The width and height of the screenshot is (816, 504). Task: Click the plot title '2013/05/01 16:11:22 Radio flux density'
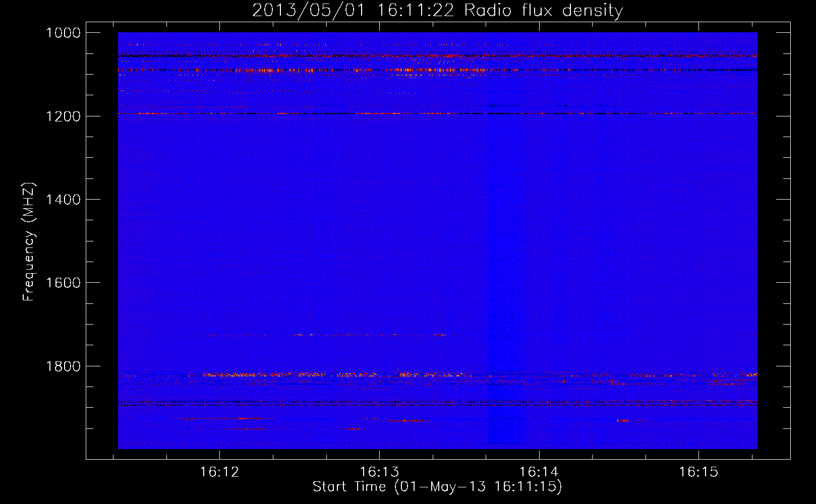437,11
